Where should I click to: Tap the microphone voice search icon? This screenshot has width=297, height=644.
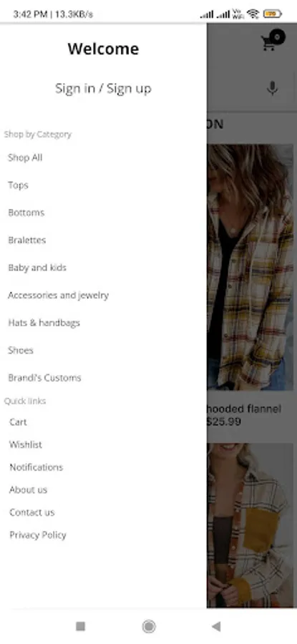pos(272,88)
